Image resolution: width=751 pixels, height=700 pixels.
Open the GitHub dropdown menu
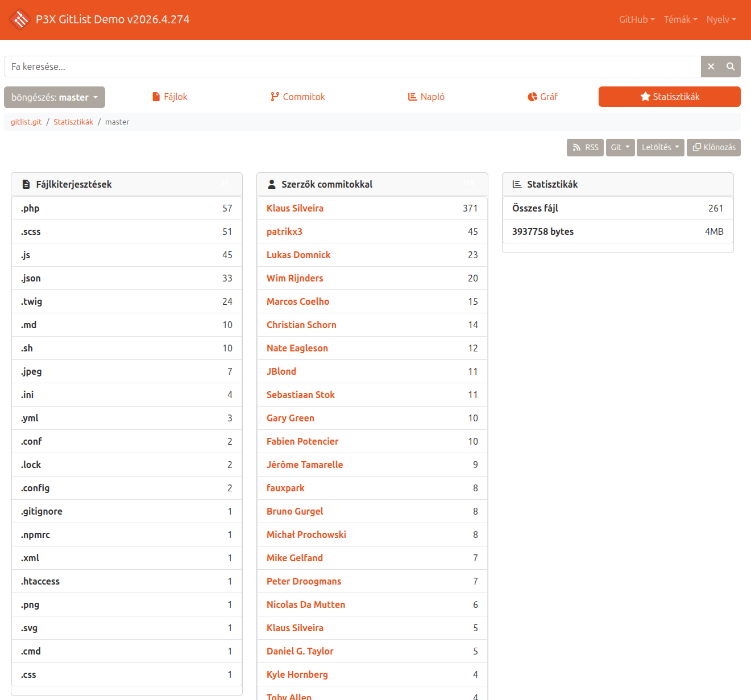(x=636, y=19)
